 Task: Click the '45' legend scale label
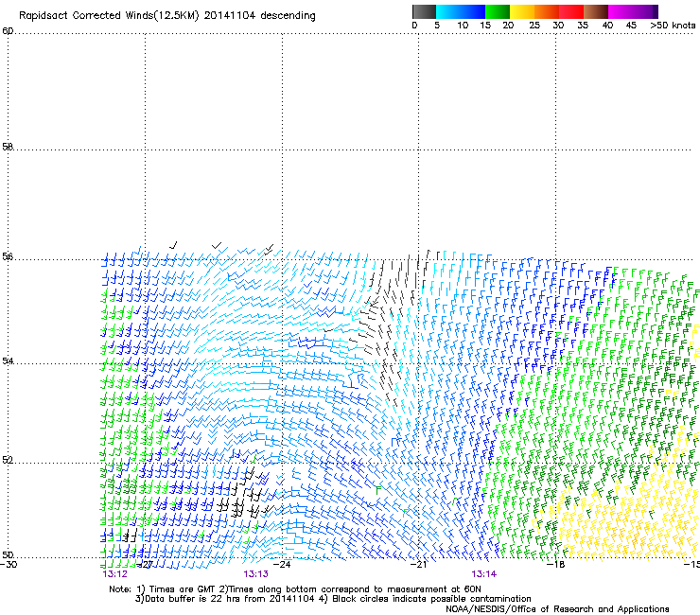click(x=631, y=26)
